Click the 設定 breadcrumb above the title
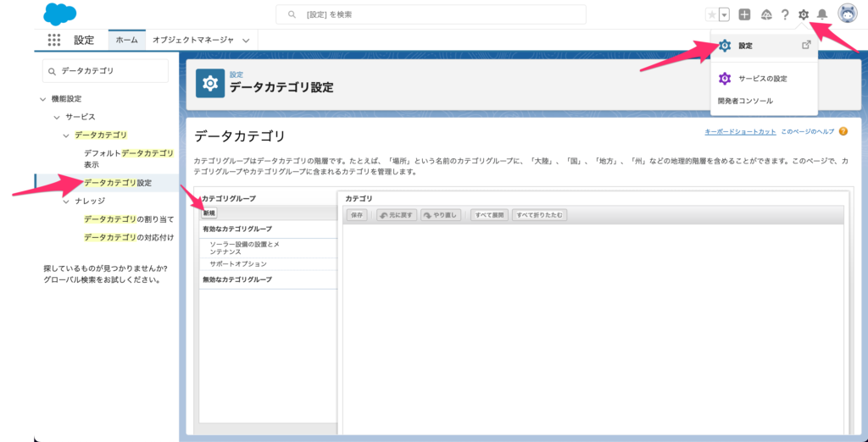 (x=236, y=75)
